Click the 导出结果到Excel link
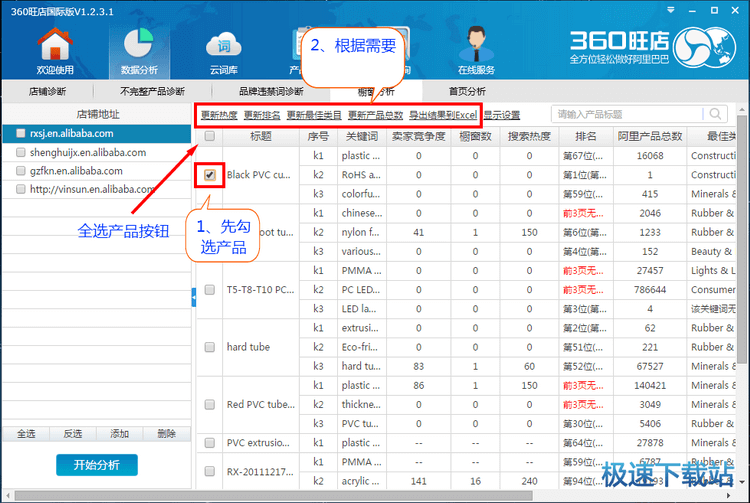The width and height of the screenshot is (750, 503). click(x=443, y=115)
